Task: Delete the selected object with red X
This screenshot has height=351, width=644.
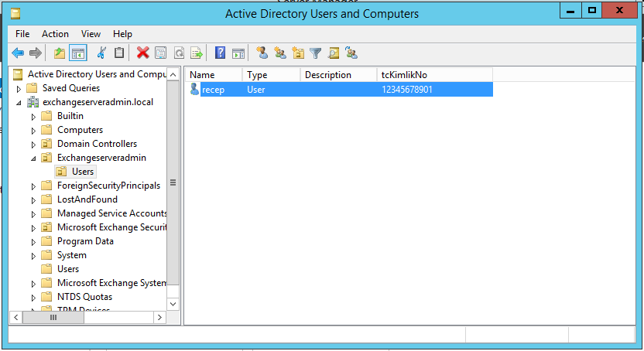Action: coord(142,53)
